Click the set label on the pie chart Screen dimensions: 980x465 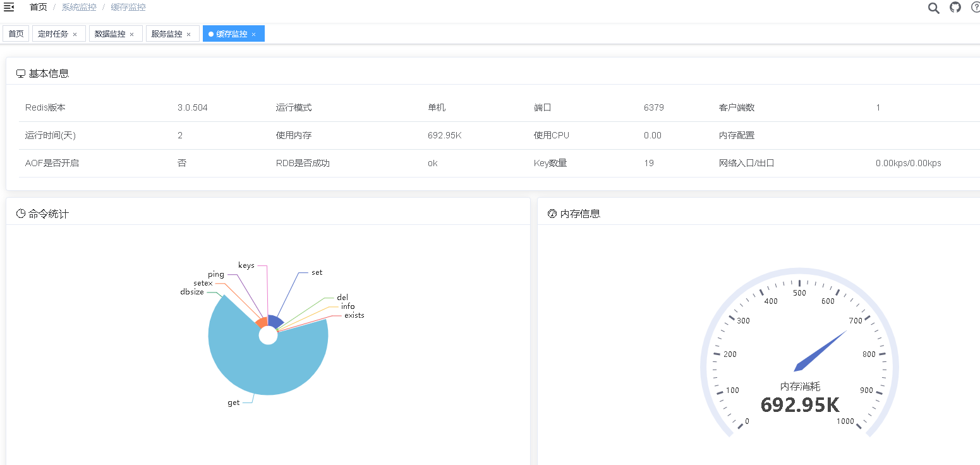click(x=317, y=272)
